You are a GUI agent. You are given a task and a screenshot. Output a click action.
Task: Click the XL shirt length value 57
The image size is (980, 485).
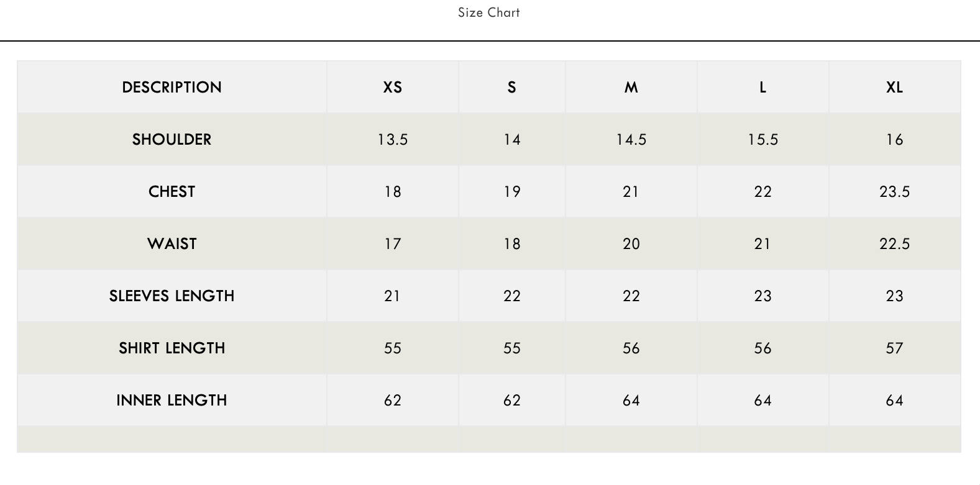(894, 348)
